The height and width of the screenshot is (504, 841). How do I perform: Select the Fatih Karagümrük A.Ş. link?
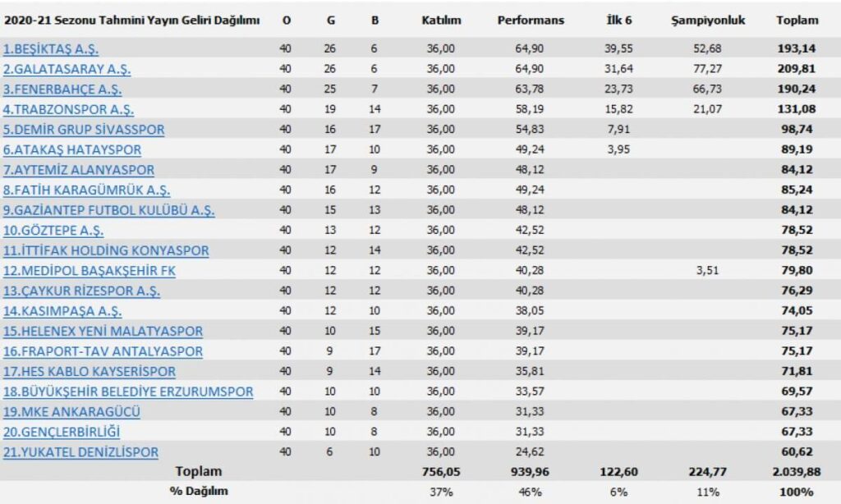pyautogui.click(x=87, y=190)
